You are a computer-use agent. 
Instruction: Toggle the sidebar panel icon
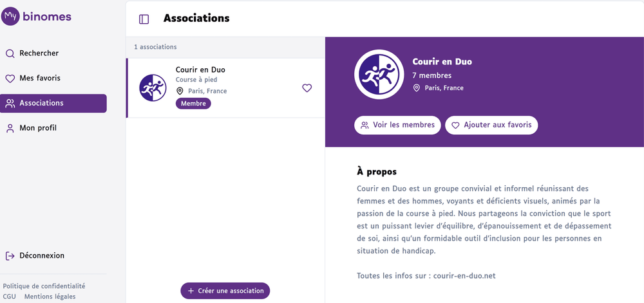click(x=144, y=19)
